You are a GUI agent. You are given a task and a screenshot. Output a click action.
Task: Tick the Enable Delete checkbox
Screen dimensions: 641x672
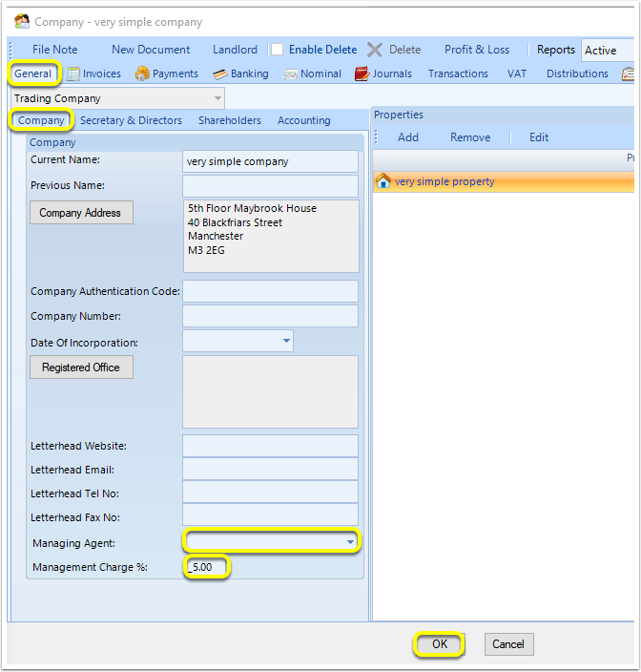tap(277, 50)
